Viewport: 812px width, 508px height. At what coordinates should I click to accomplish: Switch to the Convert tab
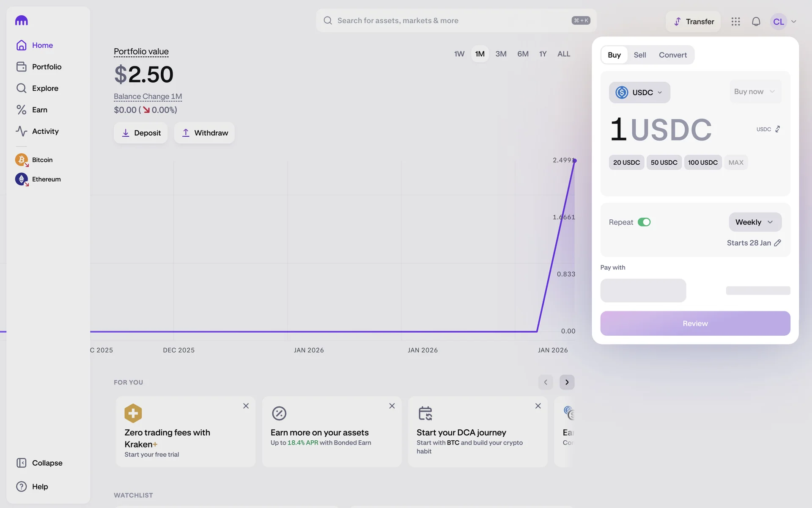[672, 55]
